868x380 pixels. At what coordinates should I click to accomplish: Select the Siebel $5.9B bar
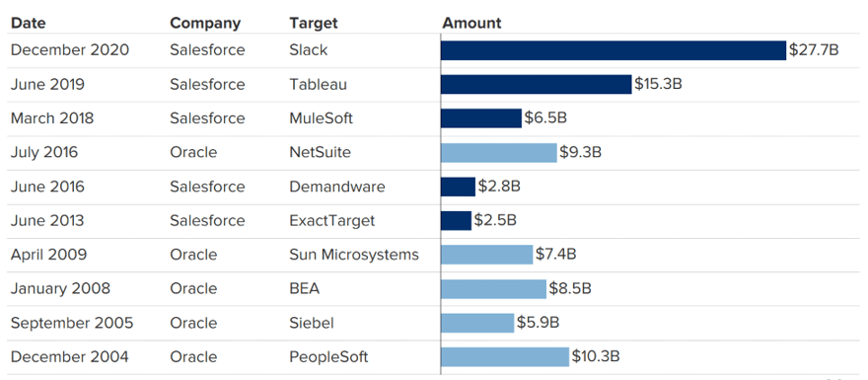click(477, 323)
